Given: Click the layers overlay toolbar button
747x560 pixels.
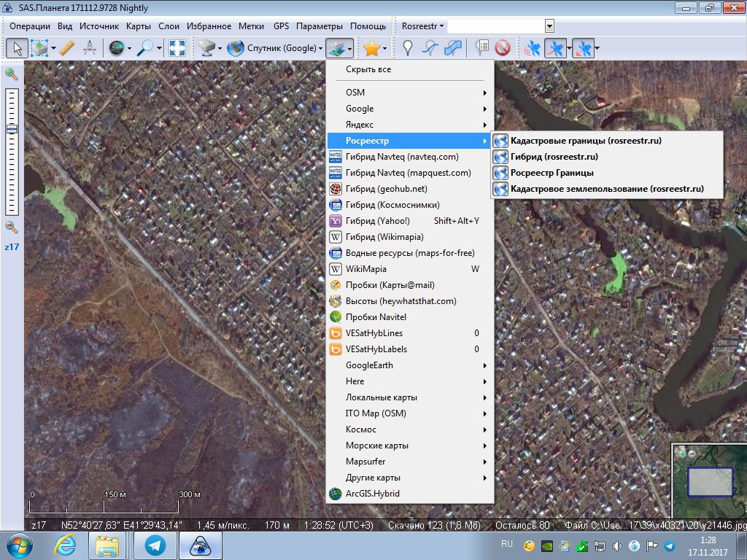Looking at the screenshot, I should coord(336,48).
